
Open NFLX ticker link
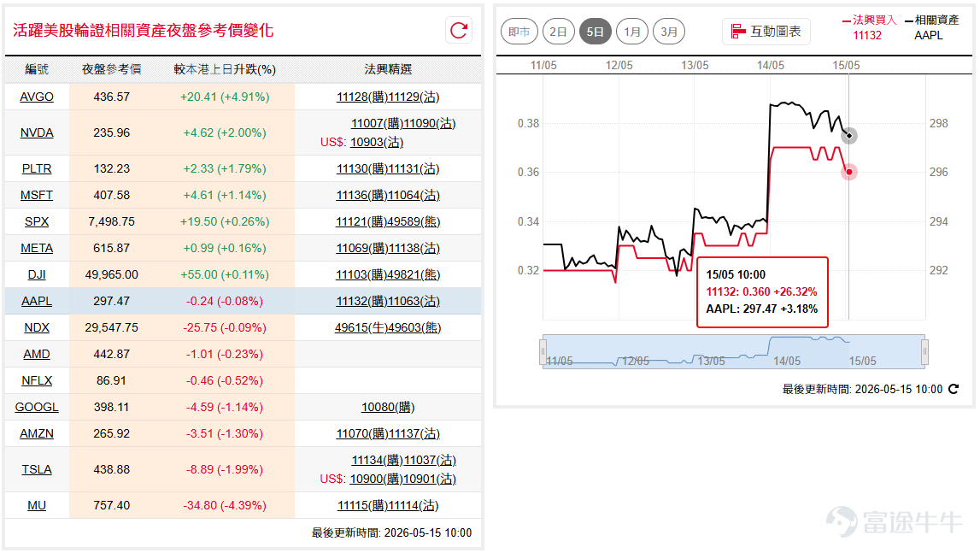point(37,380)
